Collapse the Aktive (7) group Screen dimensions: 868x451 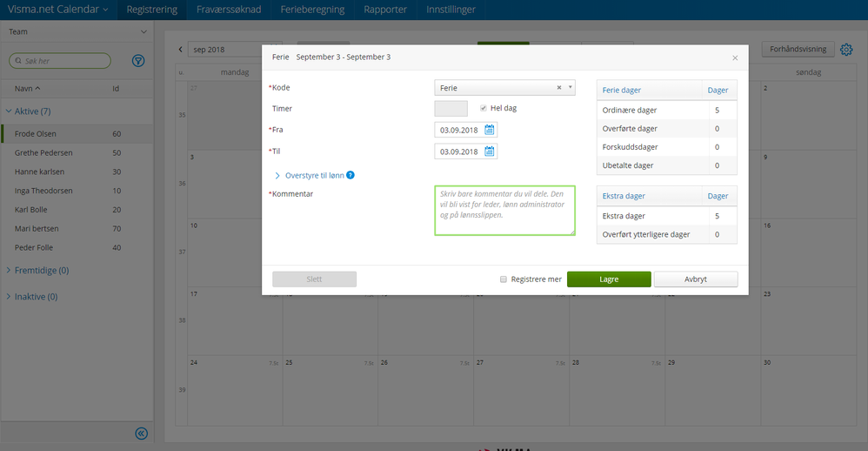click(29, 111)
